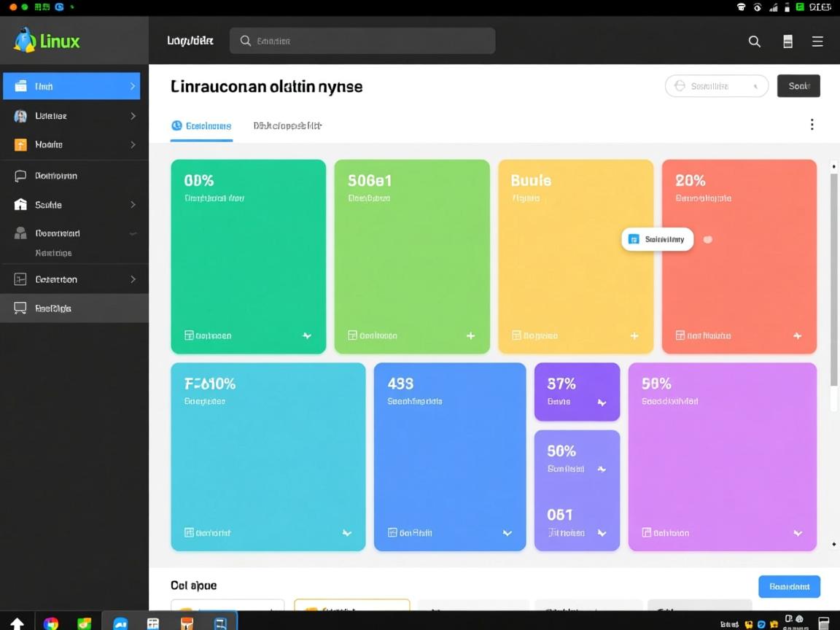This screenshot has height=630, width=840.
Task: Expand the chevron on the pink 56% card
Action: pyautogui.click(x=798, y=533)
